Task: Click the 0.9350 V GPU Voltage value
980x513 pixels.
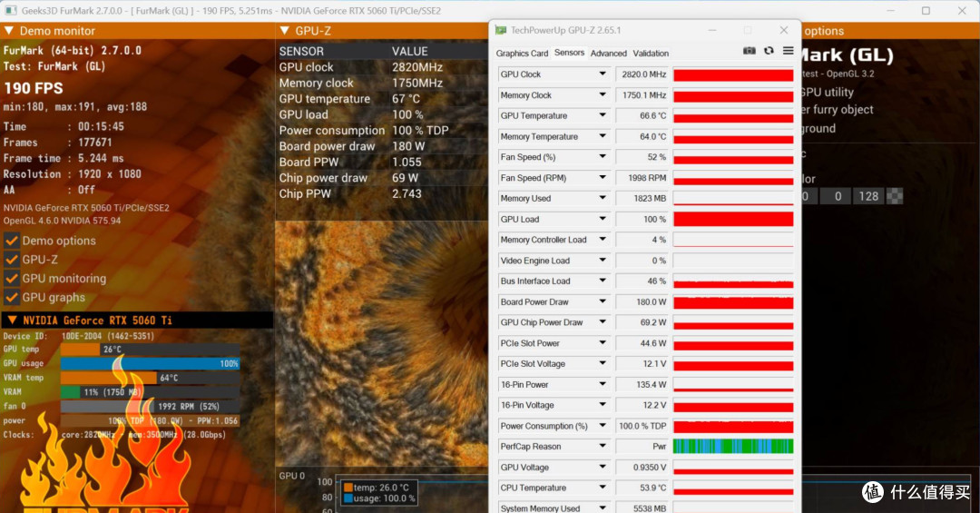Action: click(642, 468)
